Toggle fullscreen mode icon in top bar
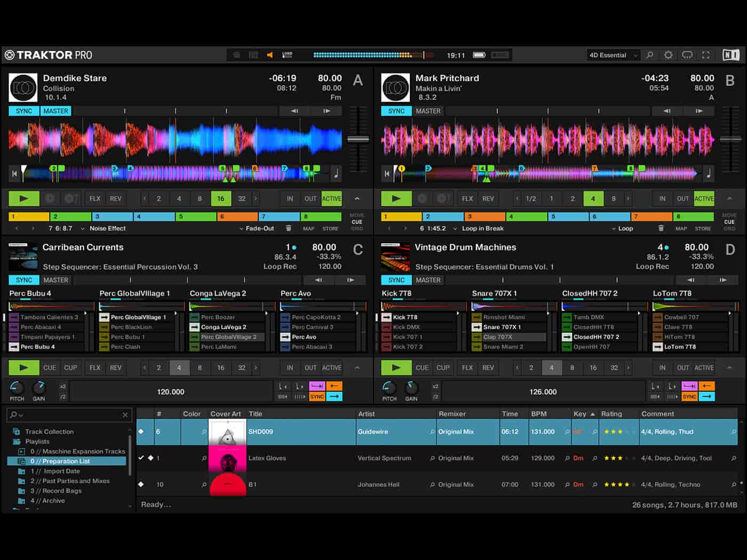Screen dimensions: 747x560 tap(705, 55)
